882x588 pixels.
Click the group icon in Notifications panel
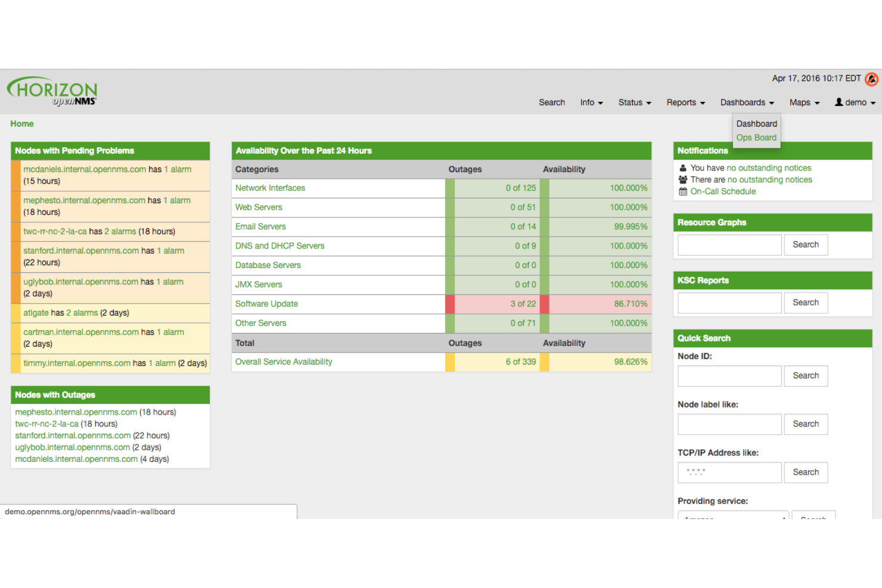click(683, 179)
